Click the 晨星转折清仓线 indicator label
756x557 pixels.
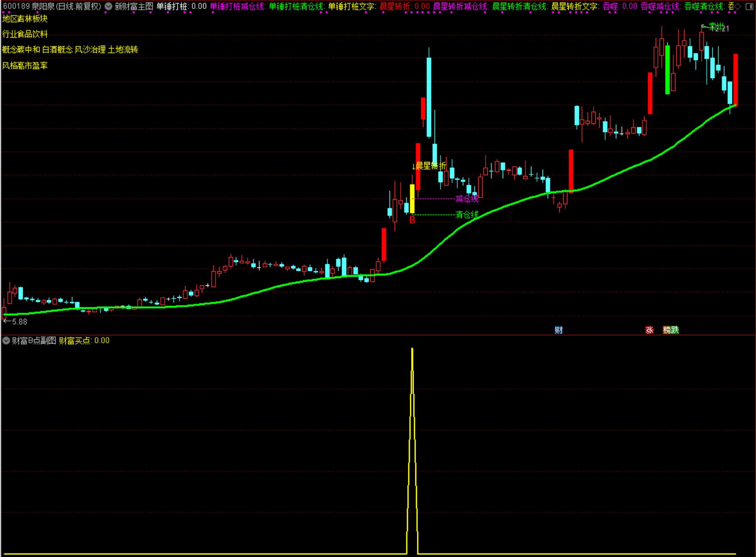click(x=519, y=6)
